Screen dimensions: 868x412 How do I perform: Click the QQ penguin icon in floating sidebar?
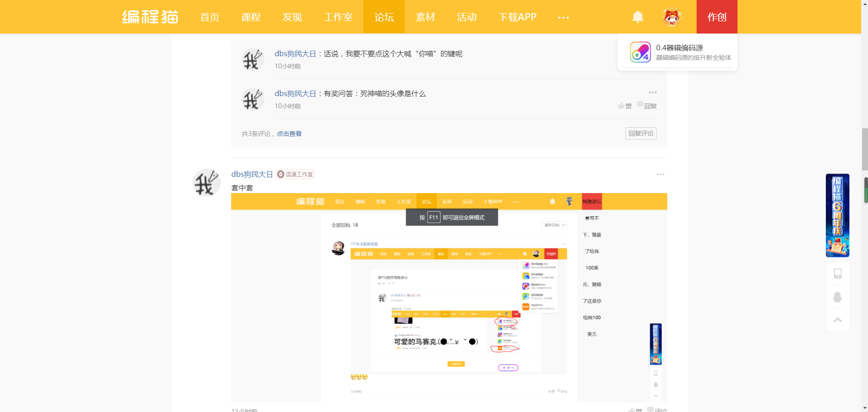(838, 297)
